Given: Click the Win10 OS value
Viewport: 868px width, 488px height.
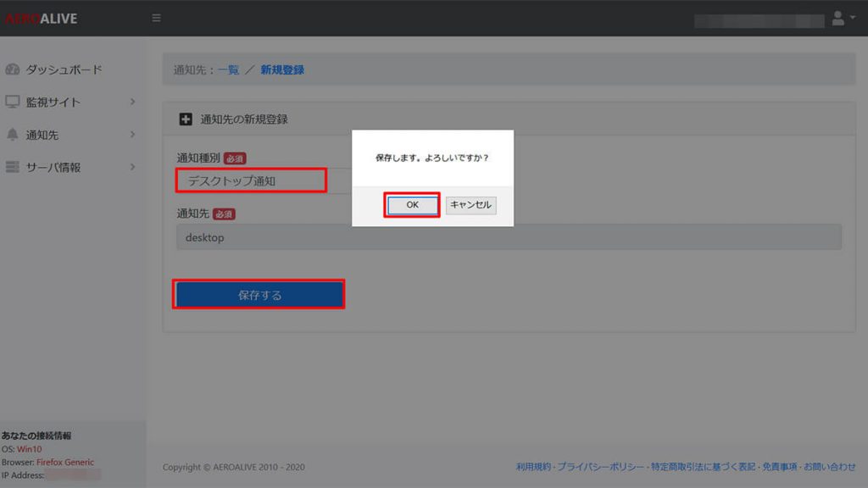Looking at the screenshot, I should (x=30, y=449).
